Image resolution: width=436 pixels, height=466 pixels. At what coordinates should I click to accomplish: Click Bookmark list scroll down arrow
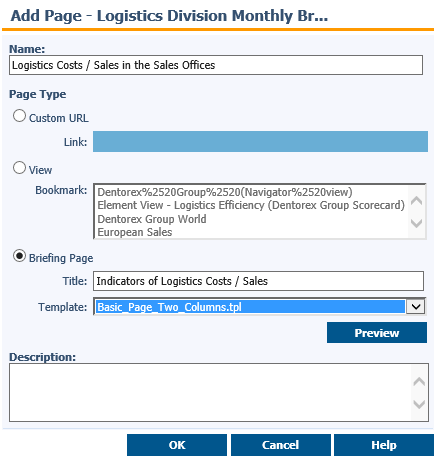click(417, 223)
